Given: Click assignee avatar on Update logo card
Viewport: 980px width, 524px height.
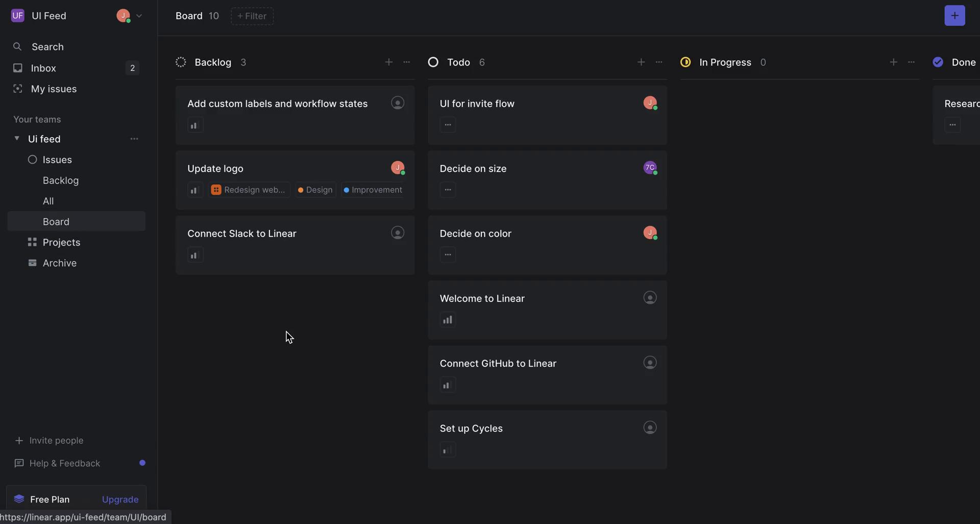Looking at the screenshot, I should (398, 168).
